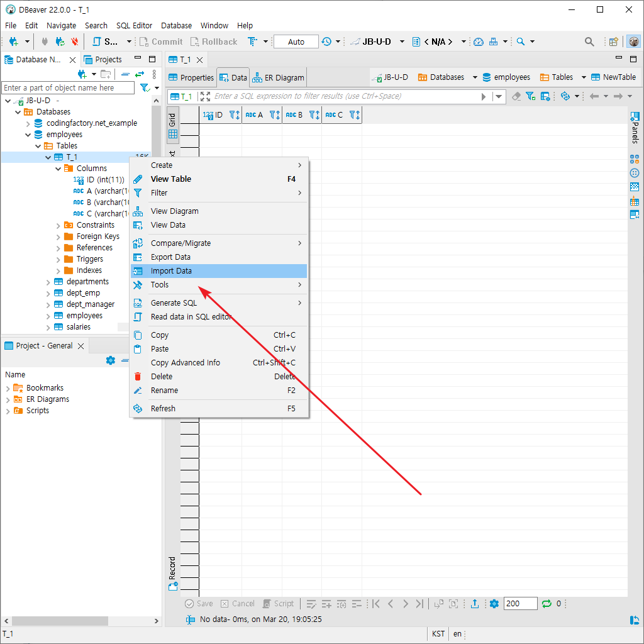Toggle the Grid view side button
This screenshot has width=644, height=644.
click(172, 125)
